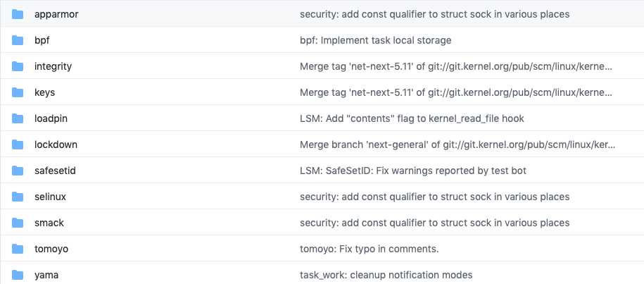Open commit 'bpf: Implement task local storage'
The height and width of the screenshot is (284, 644).
coord(375,40)
